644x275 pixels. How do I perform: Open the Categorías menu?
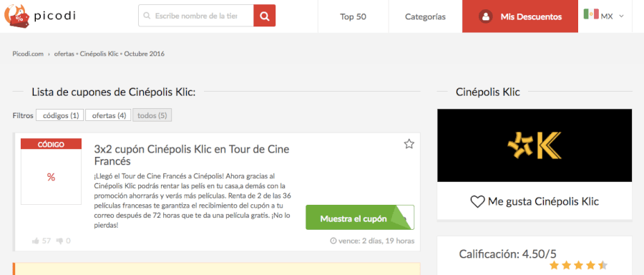425,17
